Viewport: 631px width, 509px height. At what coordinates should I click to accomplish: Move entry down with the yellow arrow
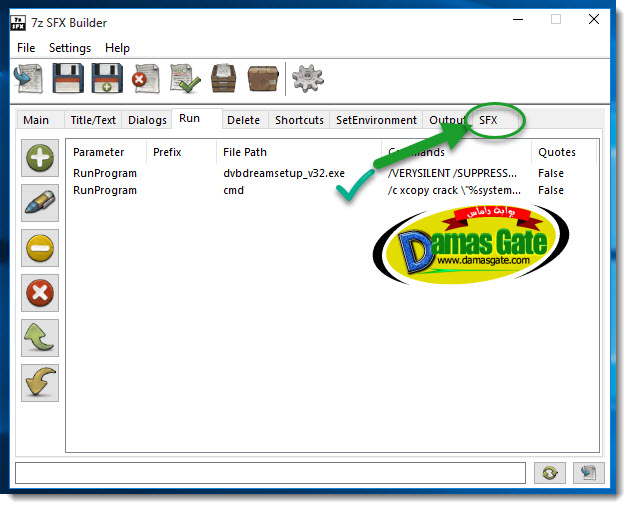click(x=40, y=383)
